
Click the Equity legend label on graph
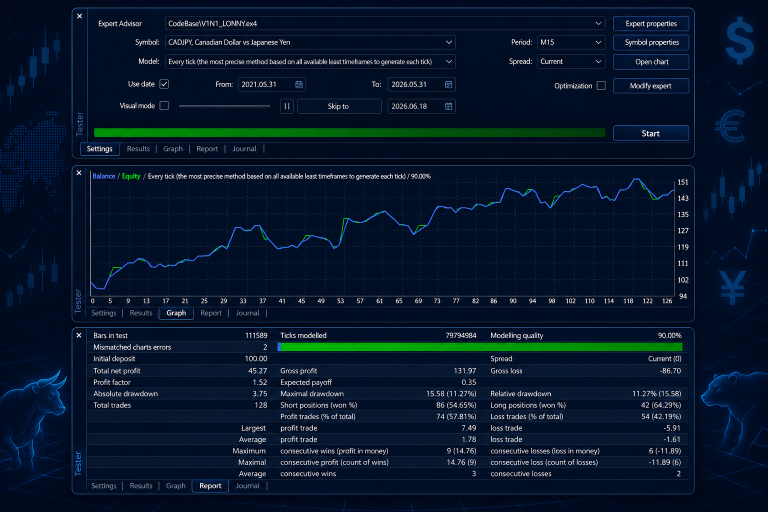[131, 176]
